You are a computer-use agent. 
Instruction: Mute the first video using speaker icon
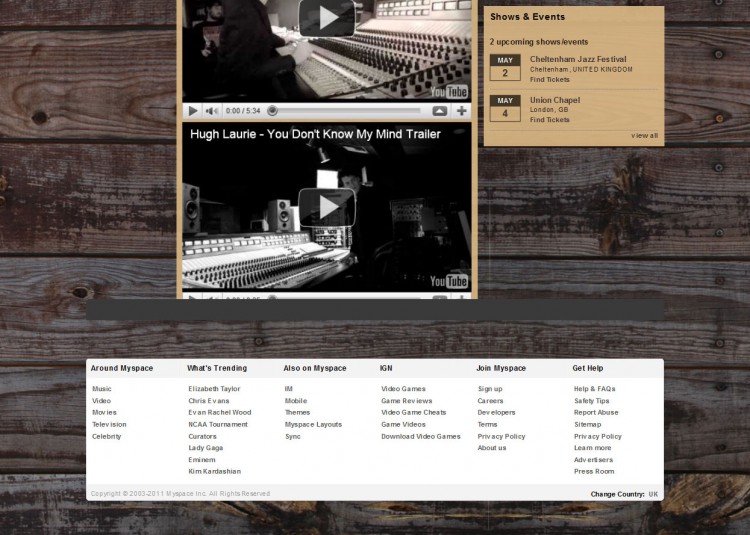(211, 111)
